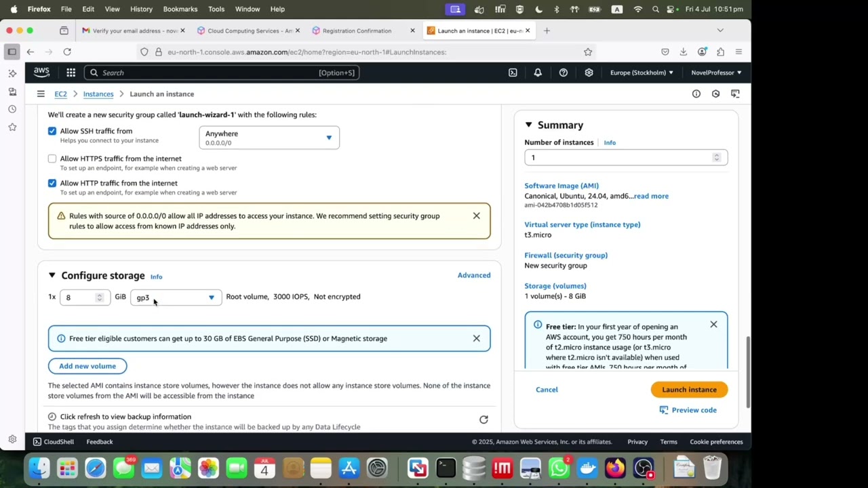Uncheck Allow HTTP traffic from the internet
This screenshot has height=488, width=868.
[x=52, y=183]
